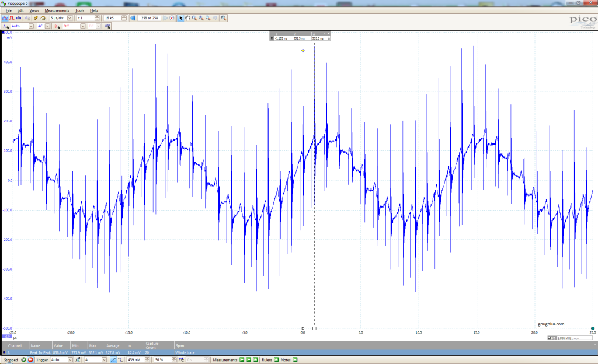Open the Edit menu
Screen dimensions: 598x364
pyautogui.click(x=20, y=10)
